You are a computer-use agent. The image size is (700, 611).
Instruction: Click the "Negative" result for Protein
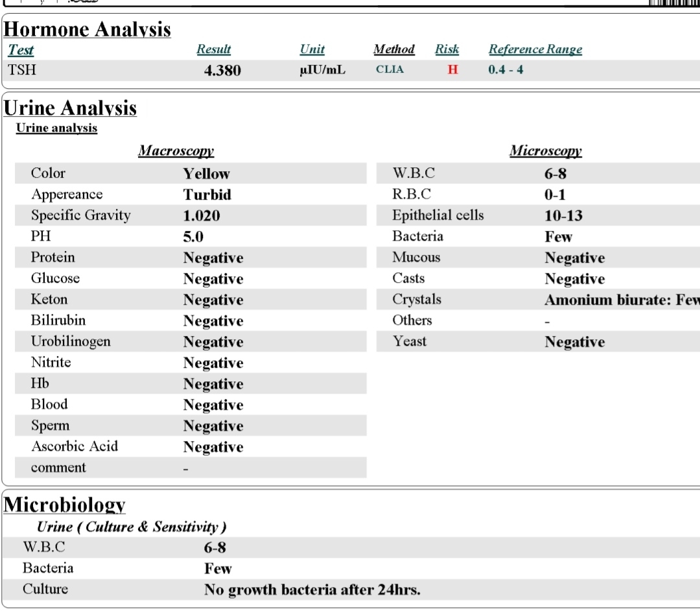(213, 258)
